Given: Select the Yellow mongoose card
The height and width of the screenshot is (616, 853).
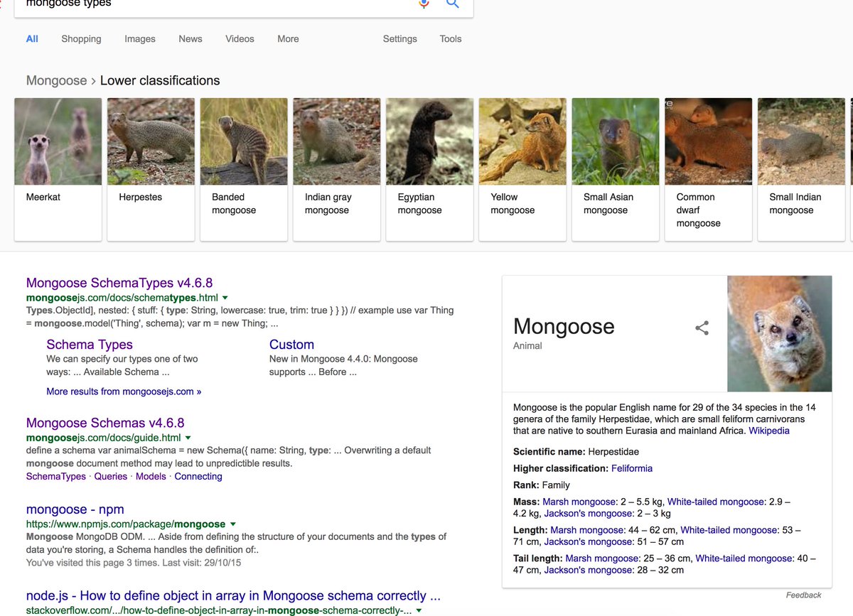Looking at the screenshot, I should pyautogui.click(x=522, y=169).
